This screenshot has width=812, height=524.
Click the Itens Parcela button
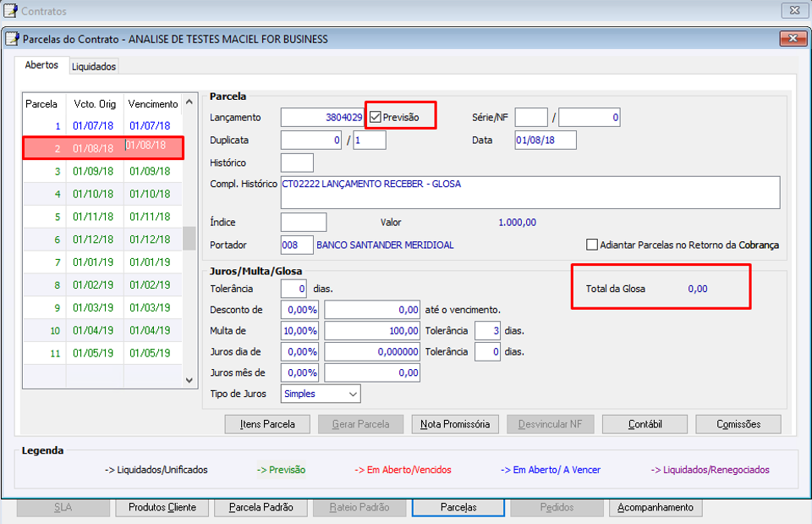pos(267,424)
